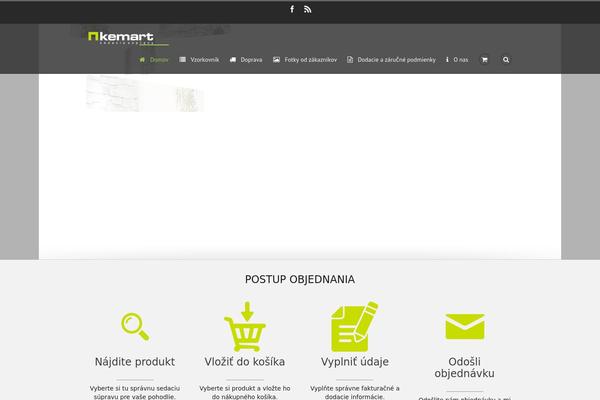Open O nás menu item
This screenshot has height=400, width=600.
[457, 60]
